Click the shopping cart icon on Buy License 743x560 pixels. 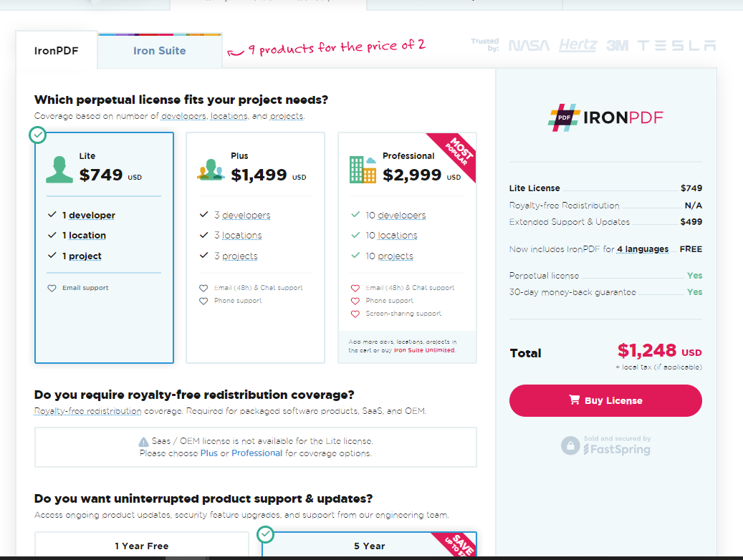[x=574, y=400]
